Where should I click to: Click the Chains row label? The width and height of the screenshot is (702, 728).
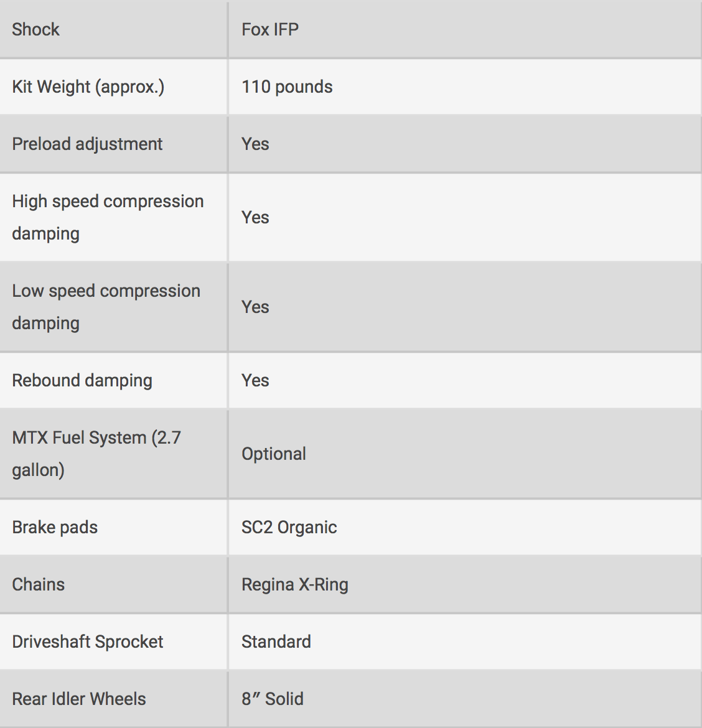38,584
